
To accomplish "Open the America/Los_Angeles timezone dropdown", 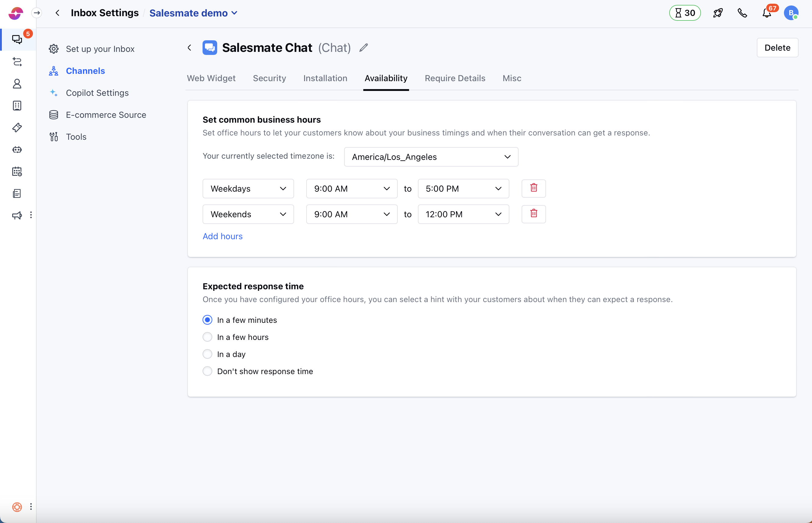I will coord(430,157).
